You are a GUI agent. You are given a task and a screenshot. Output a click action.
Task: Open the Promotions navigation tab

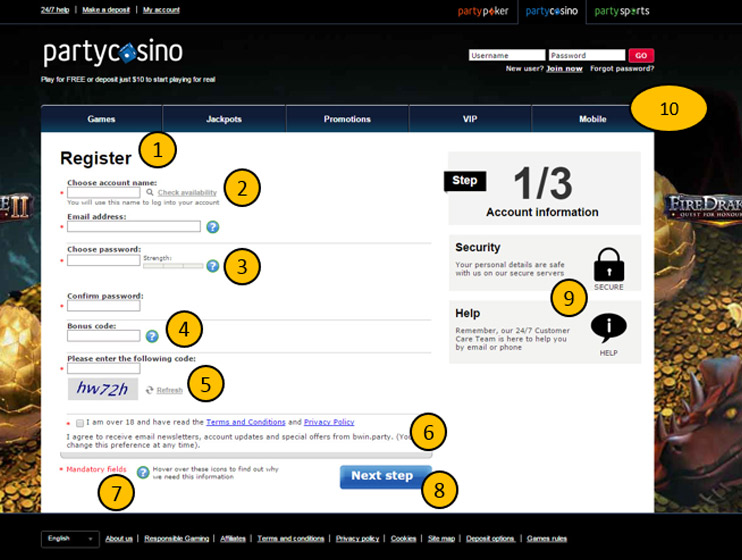click(x=347, y=119)
